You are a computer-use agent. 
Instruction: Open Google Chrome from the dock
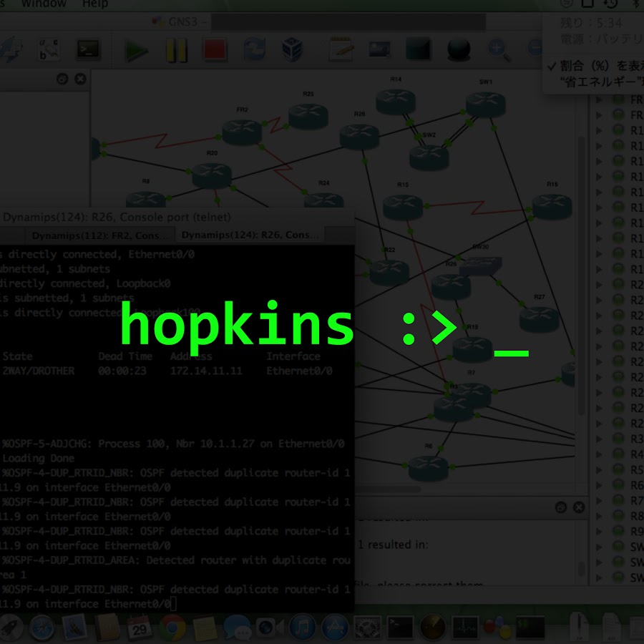click(x=172, y=628)
